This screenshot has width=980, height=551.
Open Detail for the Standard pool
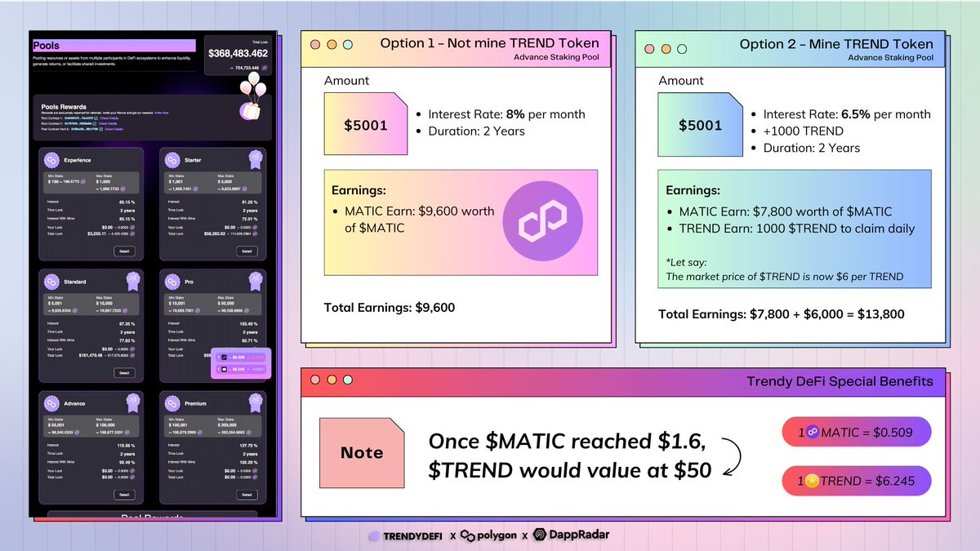coord(124,373)
